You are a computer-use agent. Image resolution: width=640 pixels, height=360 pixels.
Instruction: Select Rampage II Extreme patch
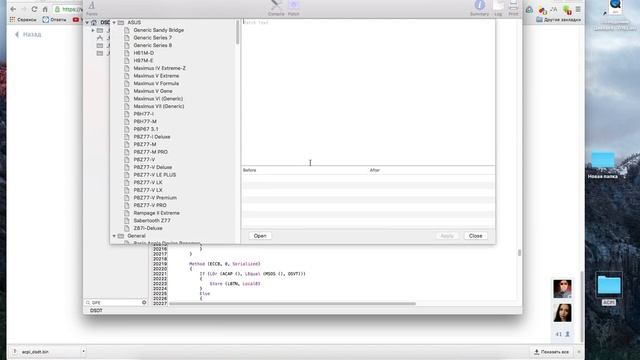tap(157, 213)
